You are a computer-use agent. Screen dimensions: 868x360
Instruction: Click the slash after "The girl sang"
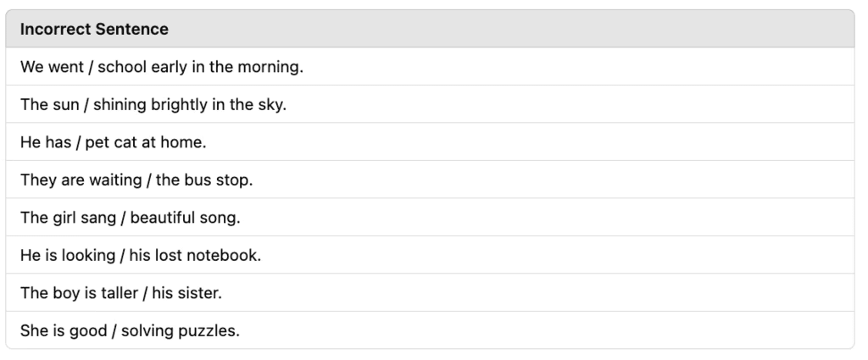click(123, 218)
